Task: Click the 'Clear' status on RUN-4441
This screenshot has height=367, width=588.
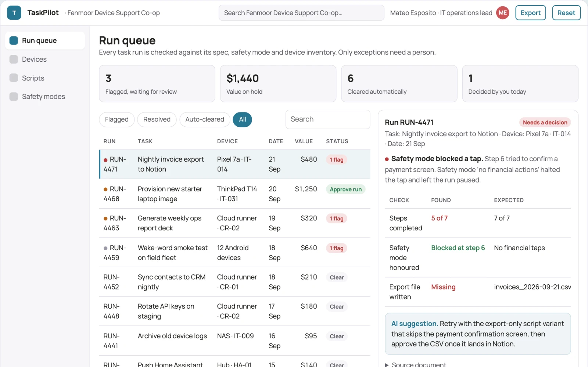Action: pos(337,336)
